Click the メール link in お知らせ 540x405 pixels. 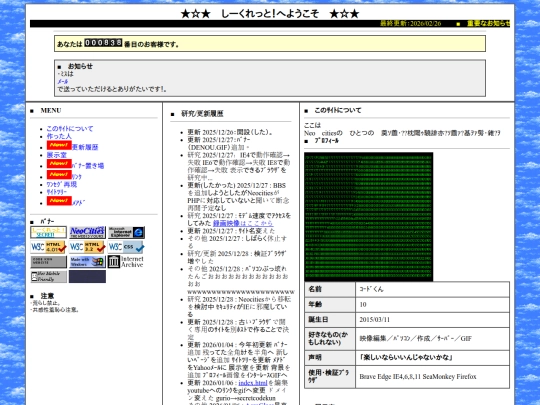coord(63,82)
